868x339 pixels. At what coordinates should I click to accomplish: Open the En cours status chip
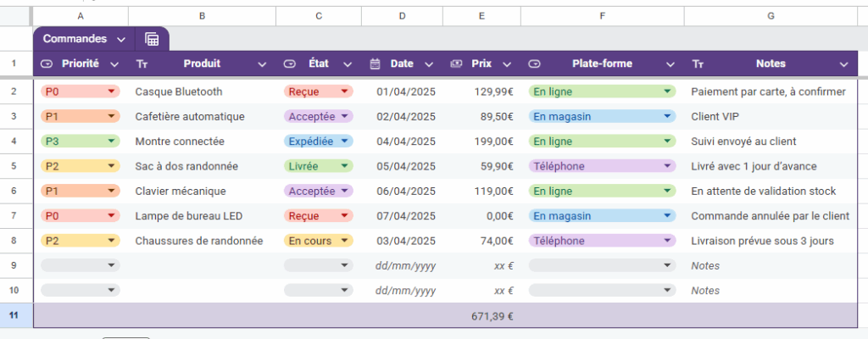click(x=319, y=241)
